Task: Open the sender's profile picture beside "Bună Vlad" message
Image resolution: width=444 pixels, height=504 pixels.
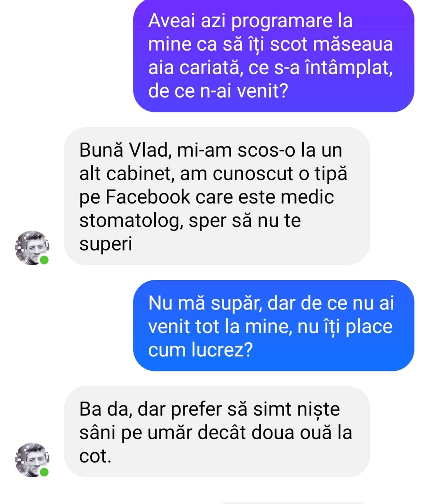Action: click(32, 248)
